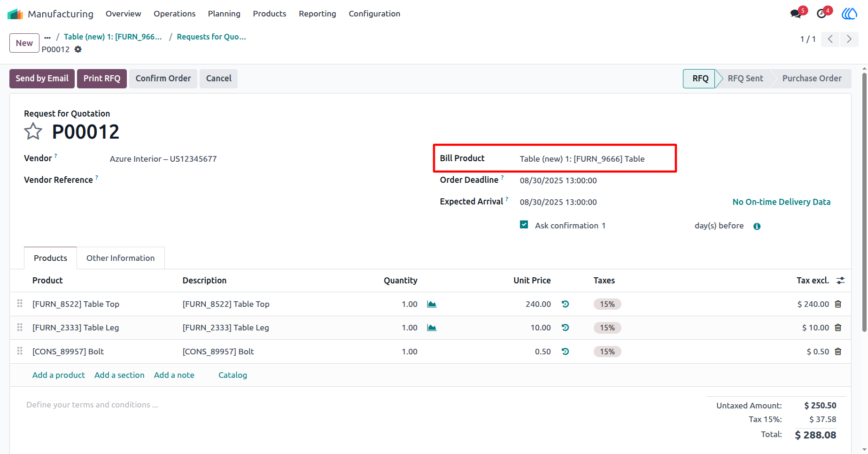Delete the Bolt line with trash icon
The height and width of the screenshot is (454, 868).
pos(838,352)
